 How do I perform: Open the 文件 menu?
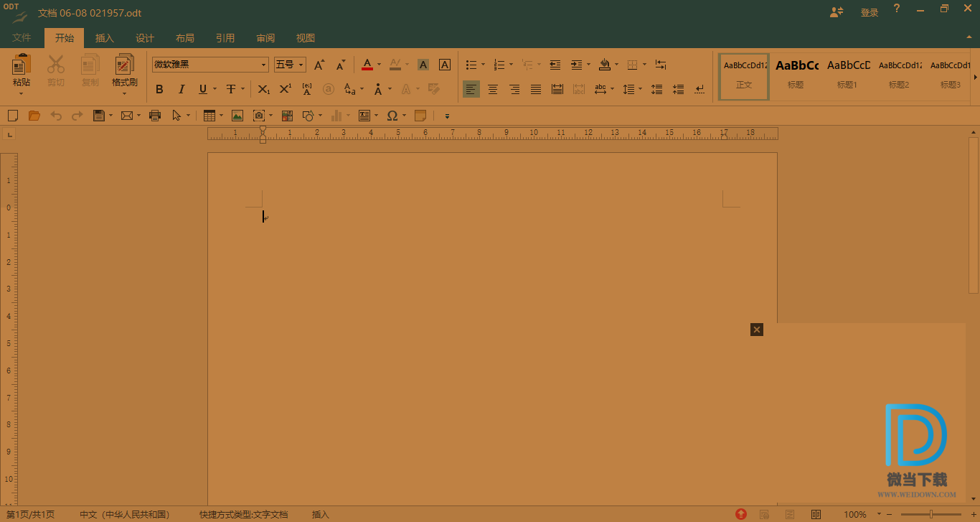pyautogui.click(x=22, y=38)
